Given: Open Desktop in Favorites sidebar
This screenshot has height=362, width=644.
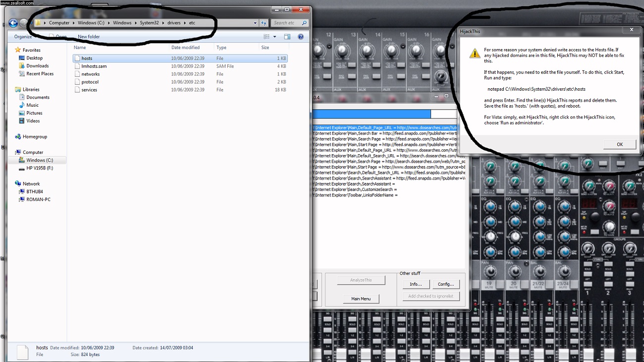Looking at the screenshot, I should tap(34, 58).
